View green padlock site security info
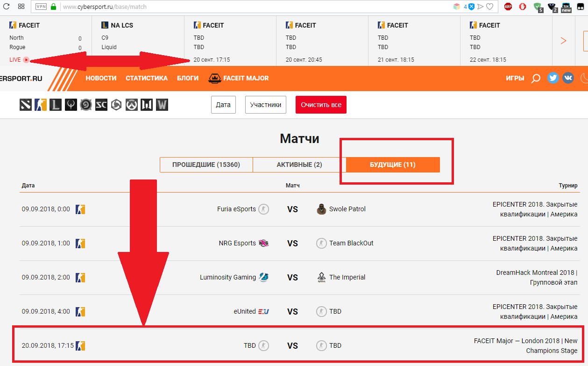Screen dimensions: 588x366 (53, 7)
